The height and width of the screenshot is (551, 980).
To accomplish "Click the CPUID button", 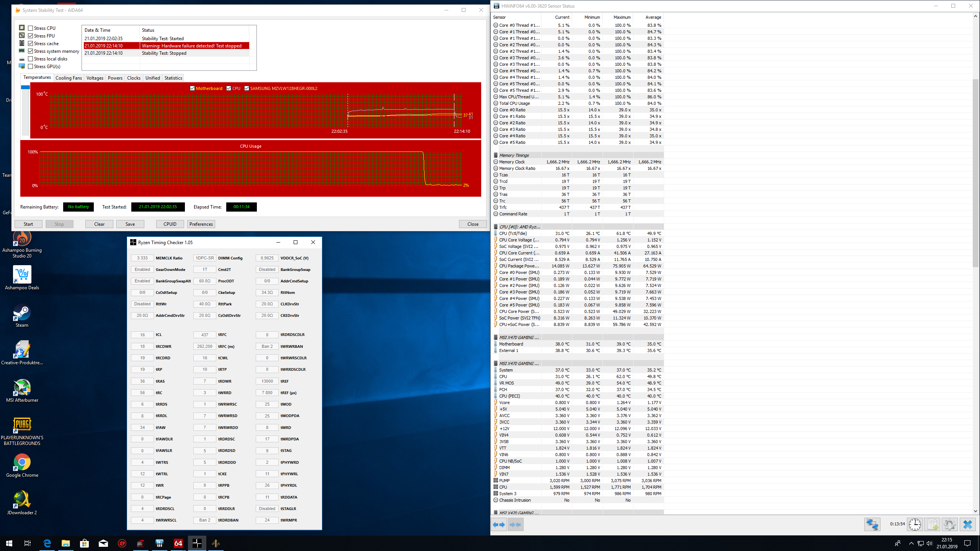I will 170,224.
